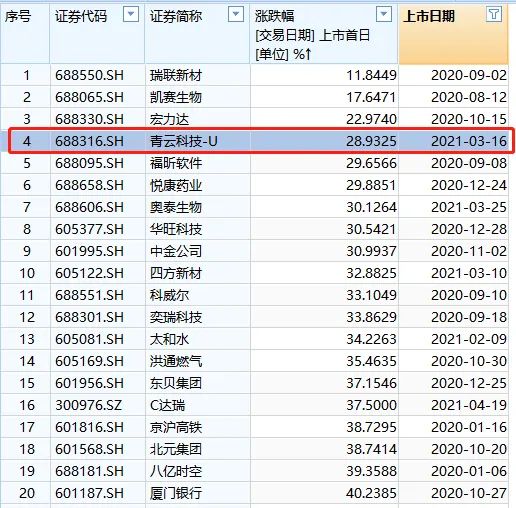This screenshot has width=516, height=508.
Task: Select security name 悦康药业
Action: [x=176, y=185]
